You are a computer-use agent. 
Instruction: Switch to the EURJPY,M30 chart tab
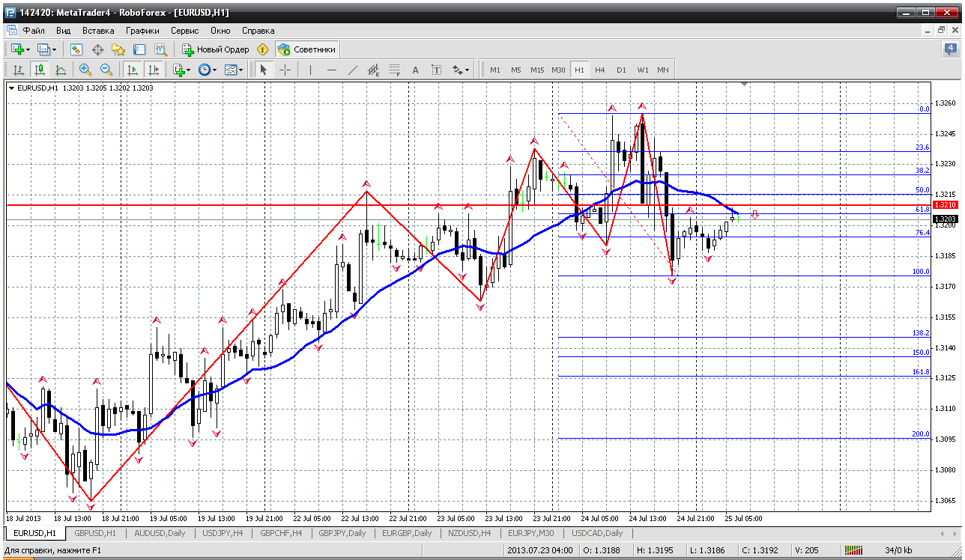pos(531,533)
